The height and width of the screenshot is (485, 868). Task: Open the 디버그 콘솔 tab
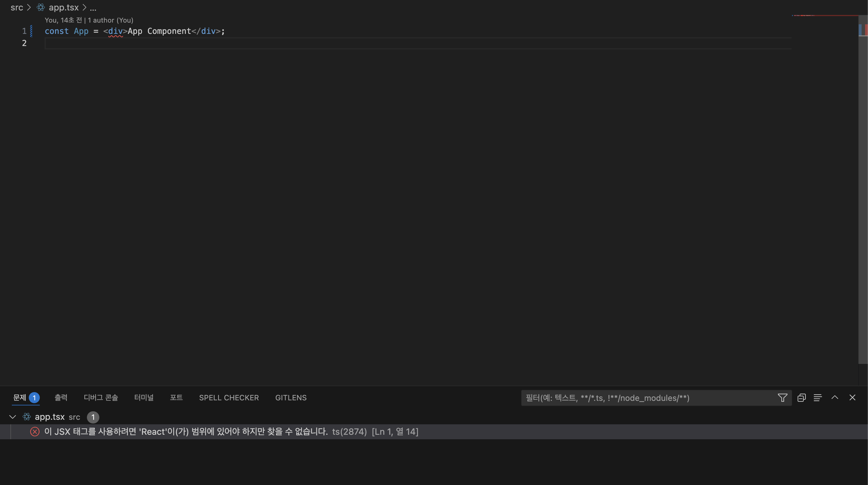tap(101, 398)
